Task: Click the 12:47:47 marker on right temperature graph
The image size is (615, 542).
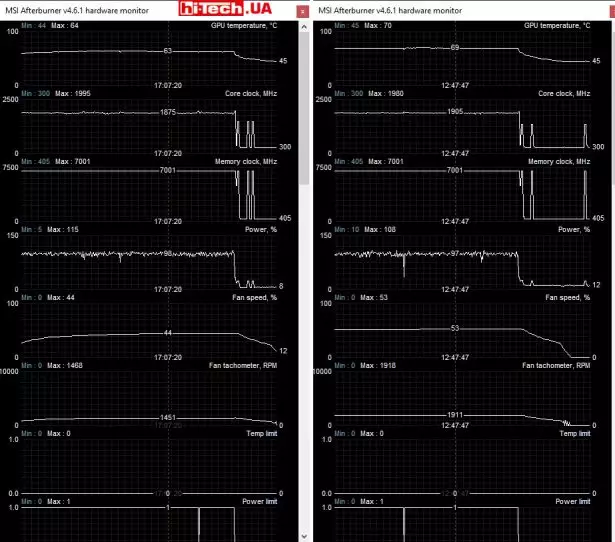Action: tap(456, 86)
